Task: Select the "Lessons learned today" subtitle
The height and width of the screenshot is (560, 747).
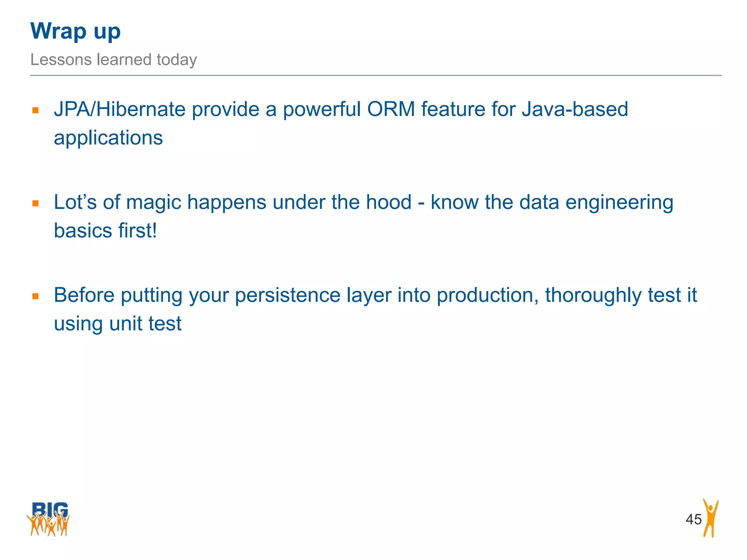Action: point(113,59)
